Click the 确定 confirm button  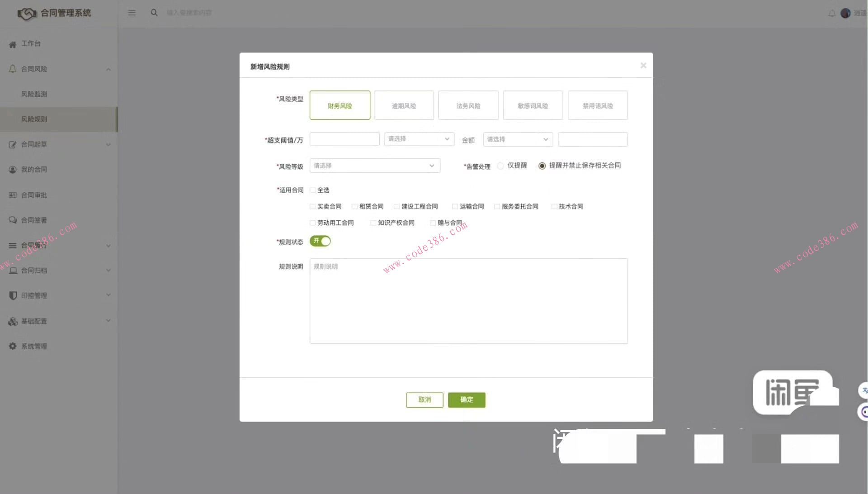(467, 399)
